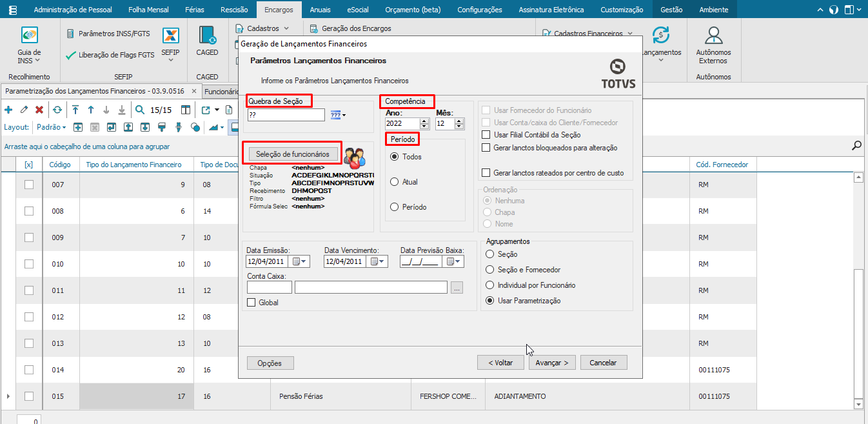This screenshot has width=868, height=424.
Task: Check Gerar lanctos rateados por centro de custo
Action: tap(487, 173)
